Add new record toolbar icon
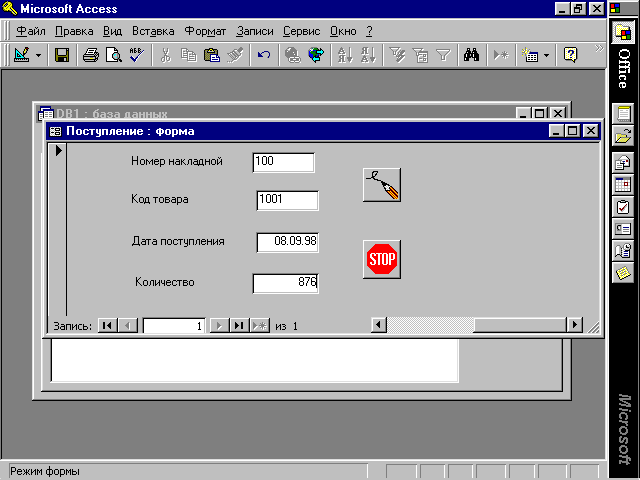 click(x=501, y=55)
